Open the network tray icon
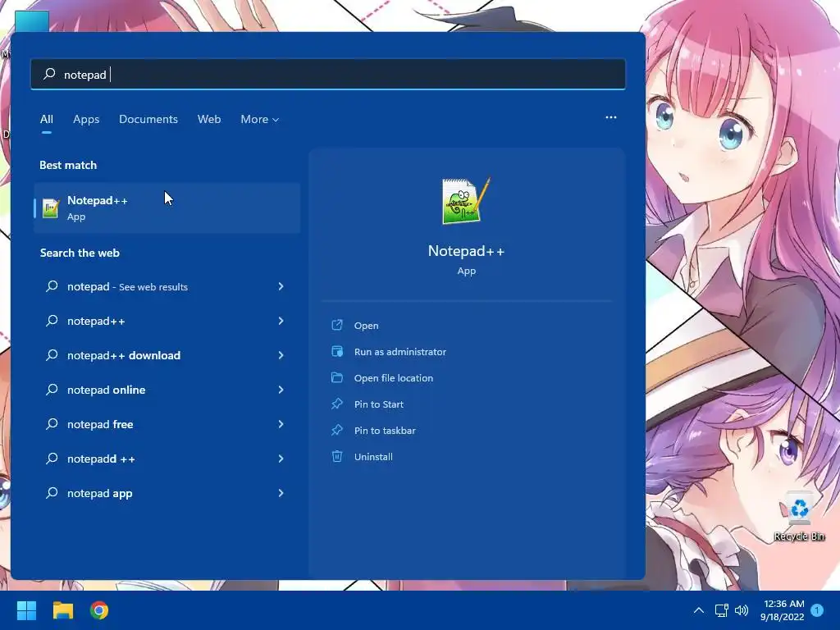Image resolution: width=840 pixels, height=630 pixels. pyautogui.click(x=721, y=610)
